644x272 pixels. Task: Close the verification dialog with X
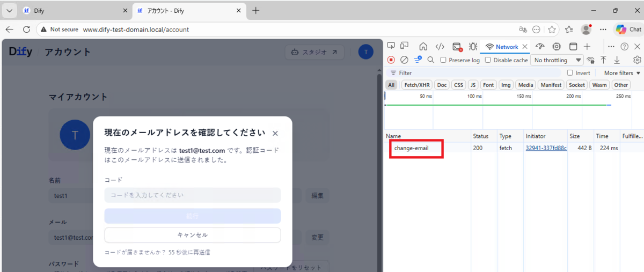coord(275,134)
